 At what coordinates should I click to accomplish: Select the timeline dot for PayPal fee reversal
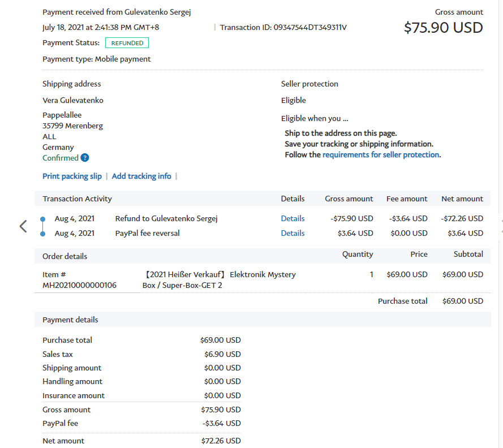click(x=43, y=233)
